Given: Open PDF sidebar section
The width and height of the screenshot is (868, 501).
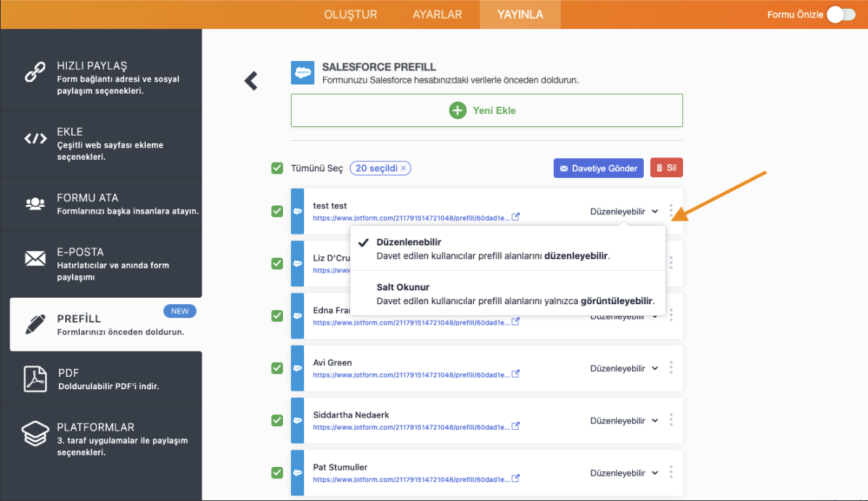Looking at the screenshot, I should pos(102,379).
